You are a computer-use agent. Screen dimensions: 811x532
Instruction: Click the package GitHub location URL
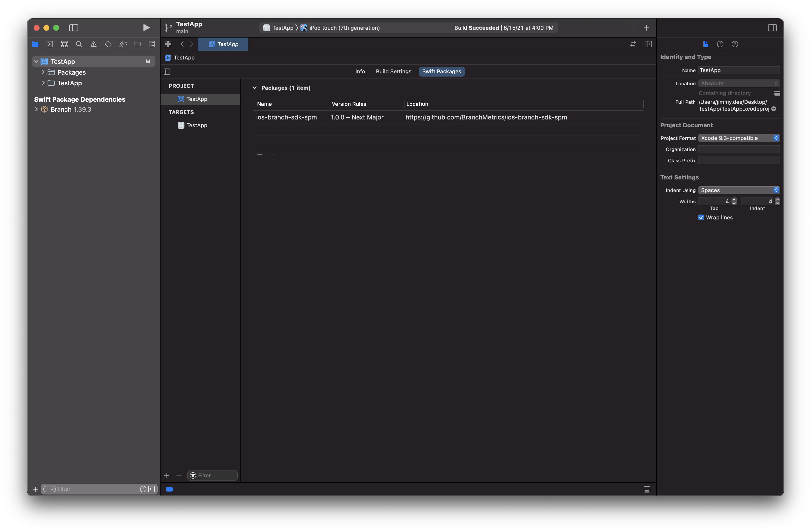(486, 117)
